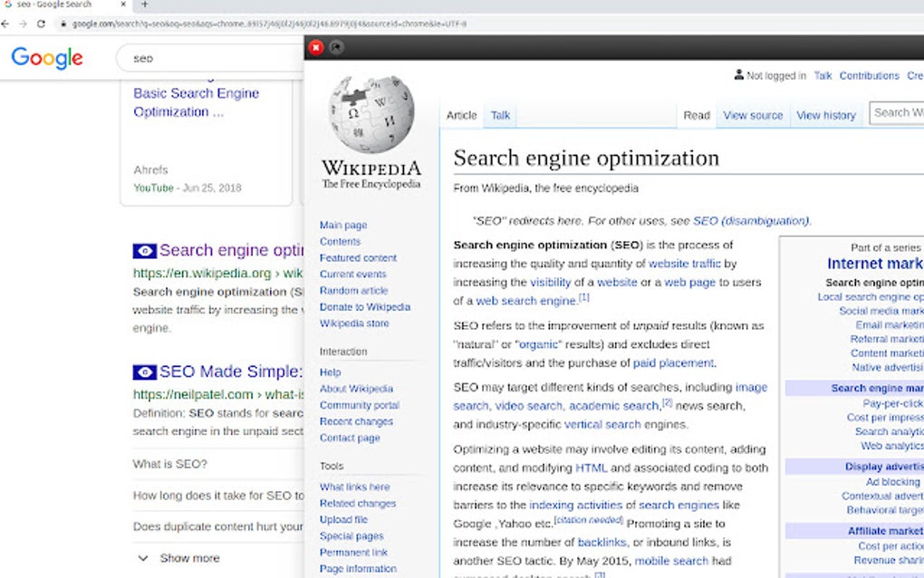Open Contents link in Wikipedia sidebar
The height and width of the screenshot is (578, 924).
click(x=340, y=242)
